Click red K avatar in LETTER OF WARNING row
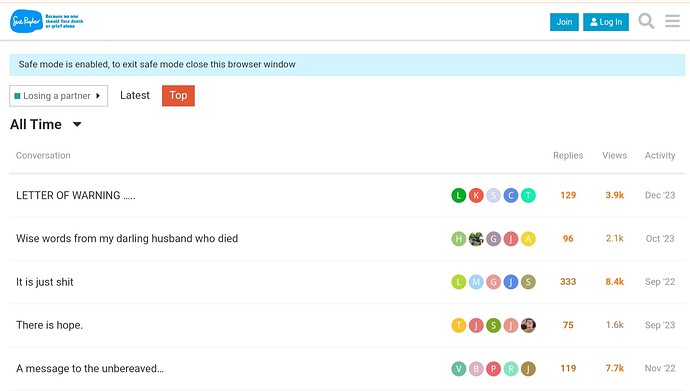Screen dimensions: 690x391 coord(476,195)
